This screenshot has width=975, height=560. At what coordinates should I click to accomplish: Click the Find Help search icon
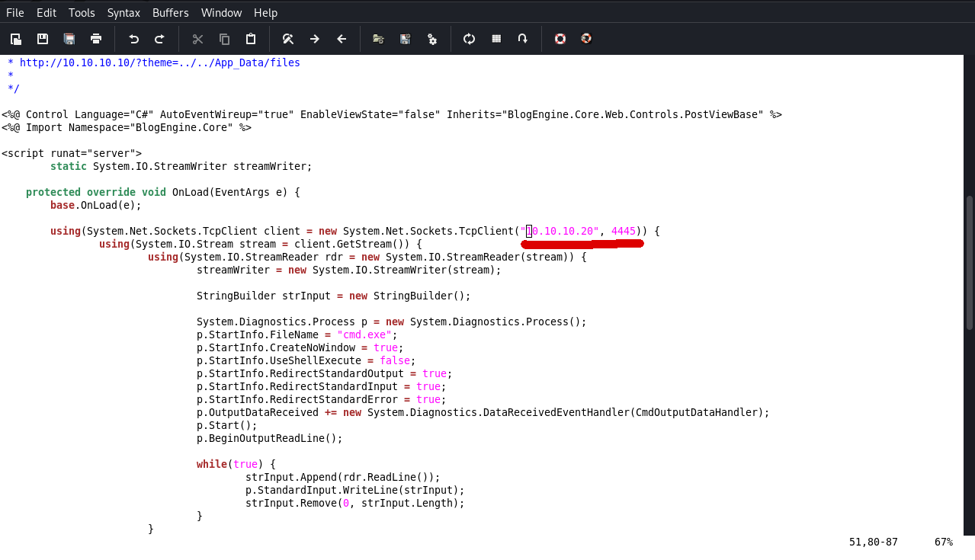[x=586, y=39]
